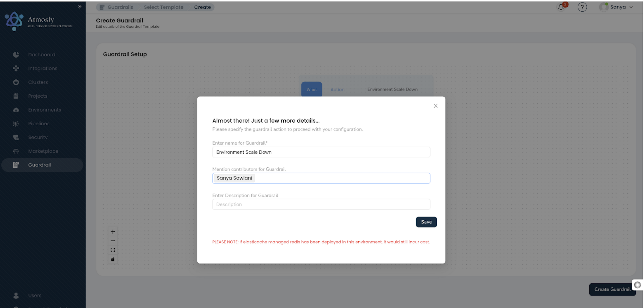Go back to Select Template breadcrumb
Image resolution: width=644 pixels, height=308 pixels.
click(164, 7)
